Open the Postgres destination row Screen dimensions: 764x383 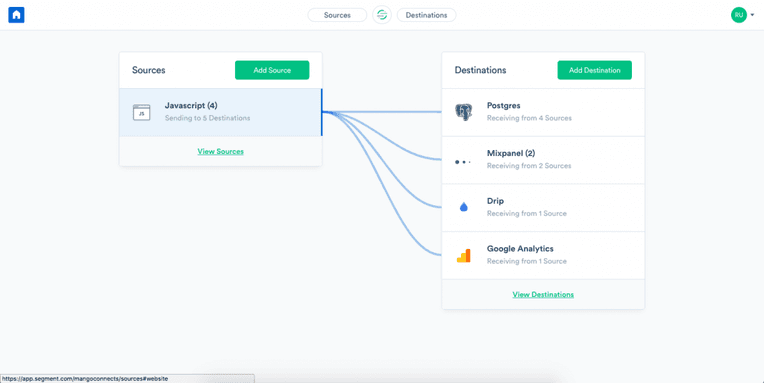click(543, 113)
